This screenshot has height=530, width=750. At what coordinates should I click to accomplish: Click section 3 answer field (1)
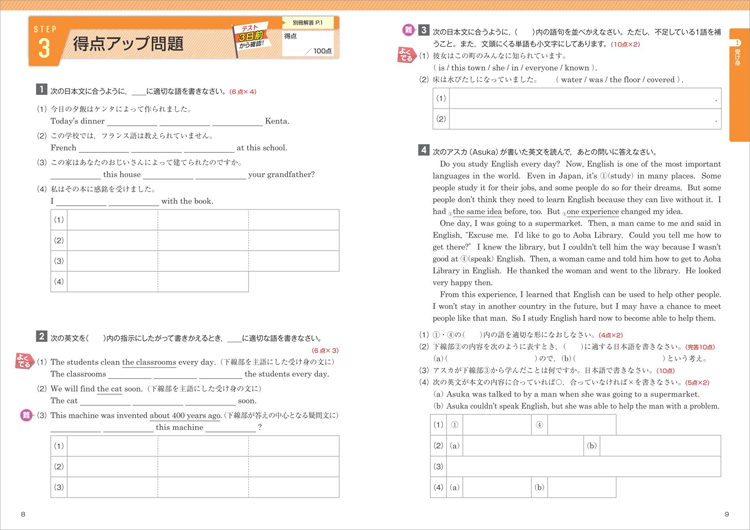585,98
